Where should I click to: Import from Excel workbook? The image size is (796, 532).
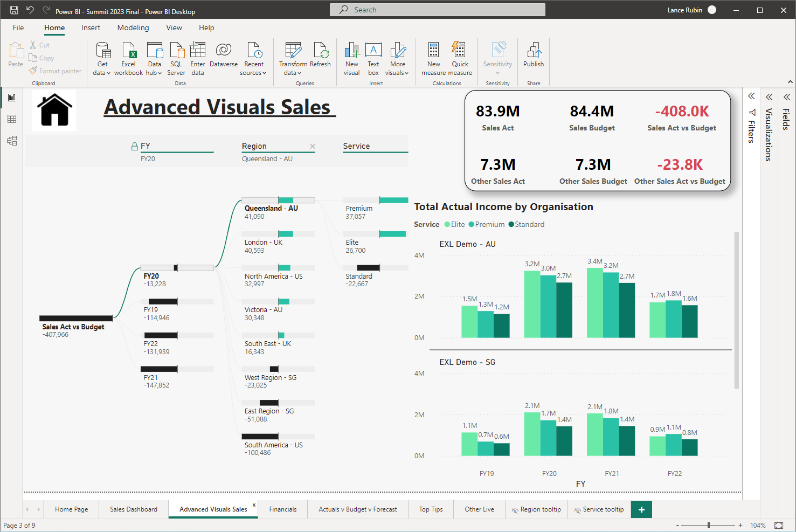129,59
